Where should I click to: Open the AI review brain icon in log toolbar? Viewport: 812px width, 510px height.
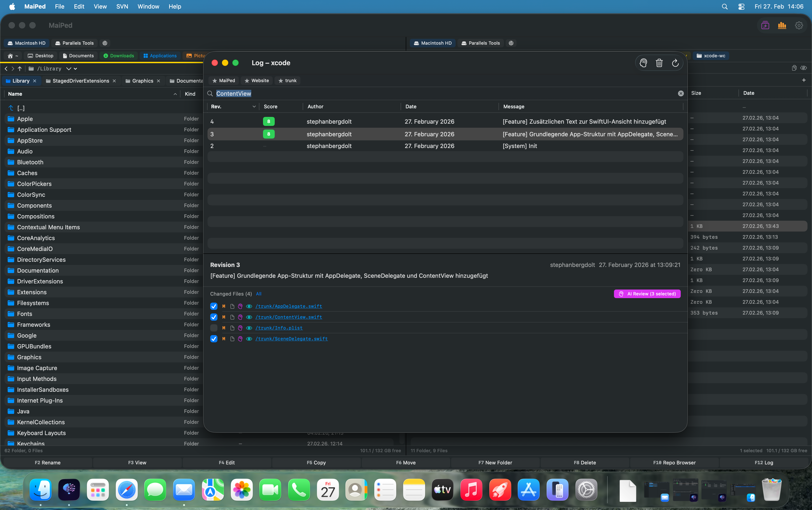click(643, 63)
